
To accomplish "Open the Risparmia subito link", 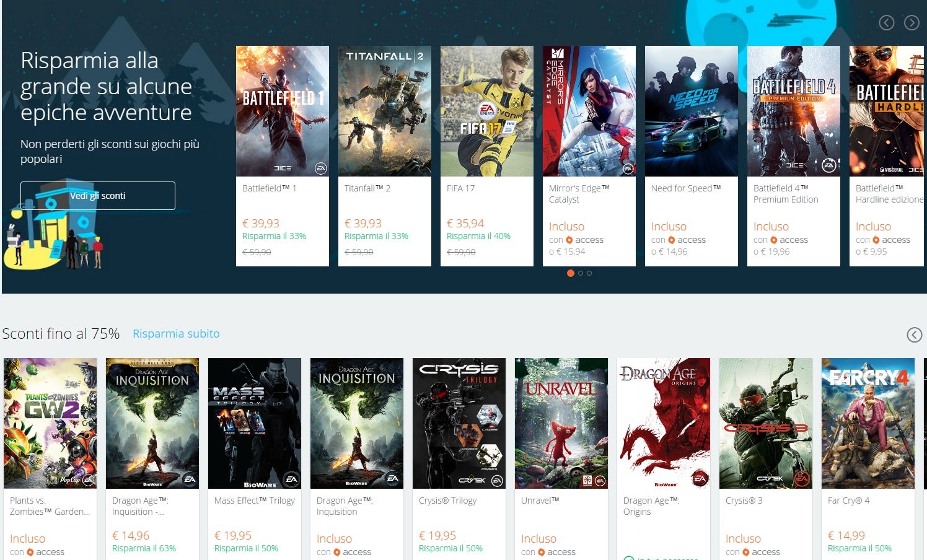I will click(x=176, y=333).
